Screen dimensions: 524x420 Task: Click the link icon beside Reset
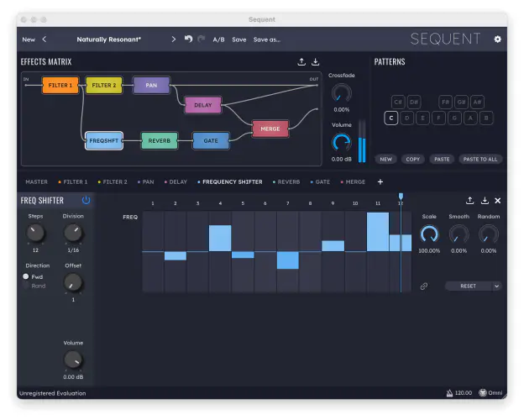pyautogui.click(x=424, y=286)
